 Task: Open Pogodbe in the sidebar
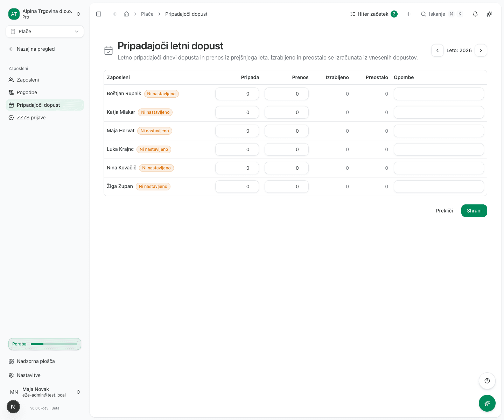point(45,92)
